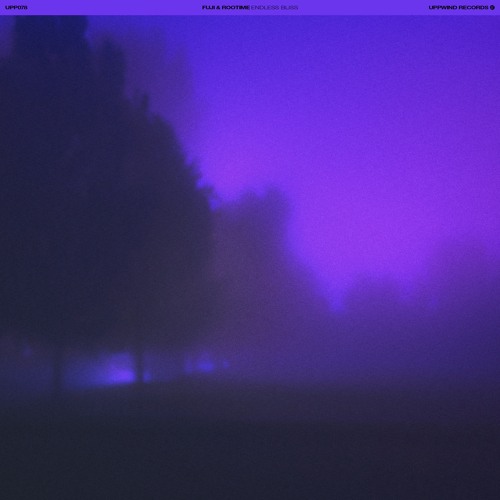Click the UPP075 catalog number text

click(16, 7)
